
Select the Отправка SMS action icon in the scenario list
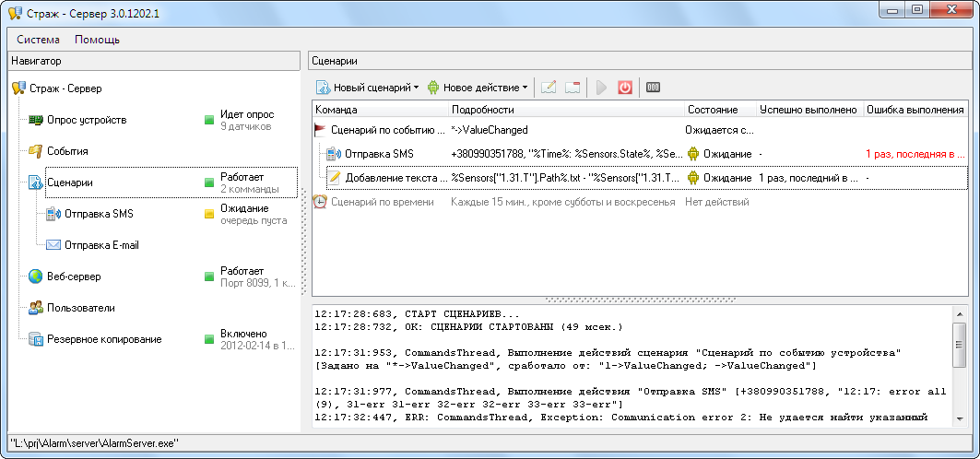coord(335,154)
